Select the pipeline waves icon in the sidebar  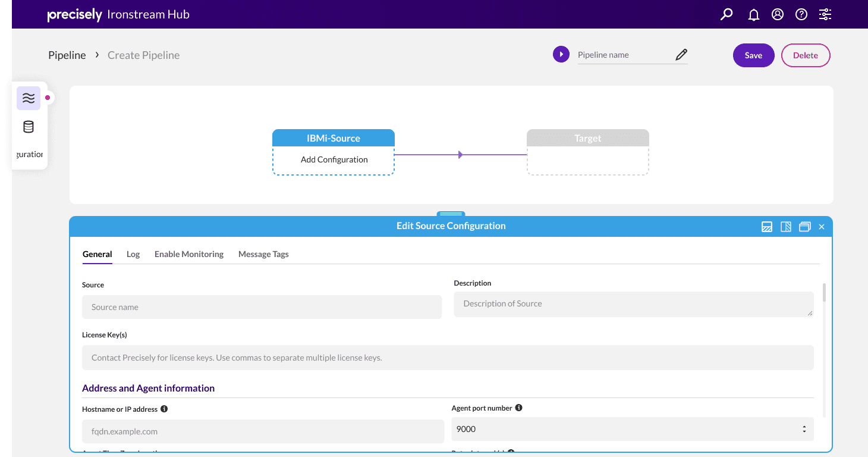(x=29, y=98)
